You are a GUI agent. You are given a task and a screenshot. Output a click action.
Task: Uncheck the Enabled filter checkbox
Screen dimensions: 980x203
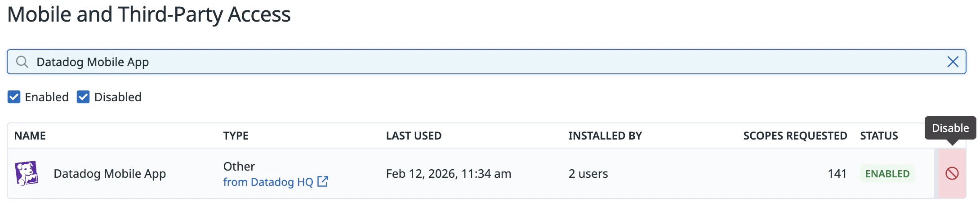click(x=14, y=97)
